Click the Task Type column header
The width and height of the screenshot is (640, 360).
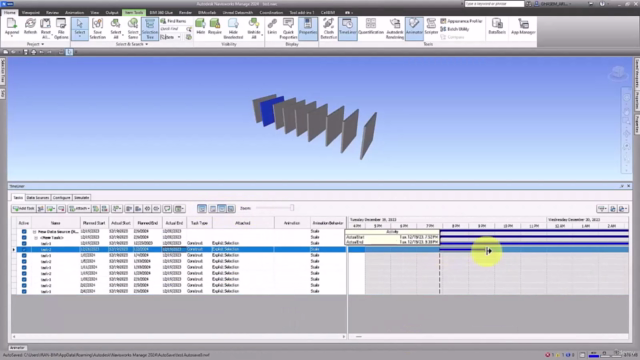coord(199,223)
